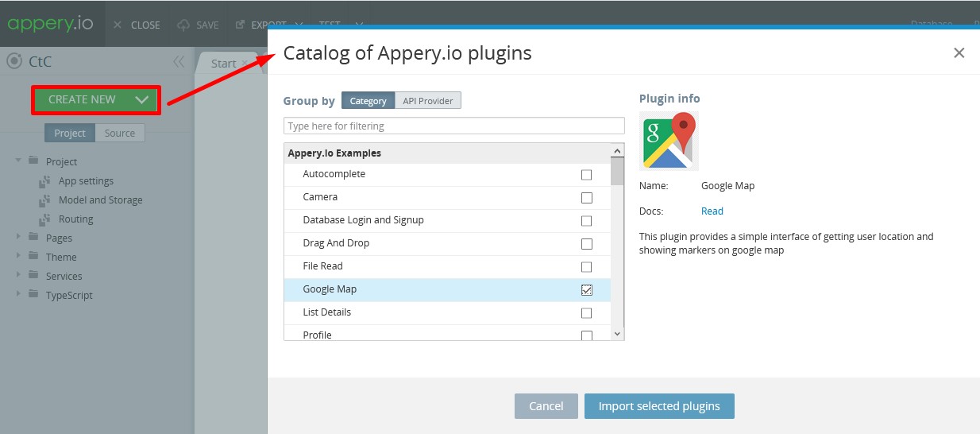Screen dimensions: 980x434
Task: Click the SAVE cloud icon button
Action: 198,25
